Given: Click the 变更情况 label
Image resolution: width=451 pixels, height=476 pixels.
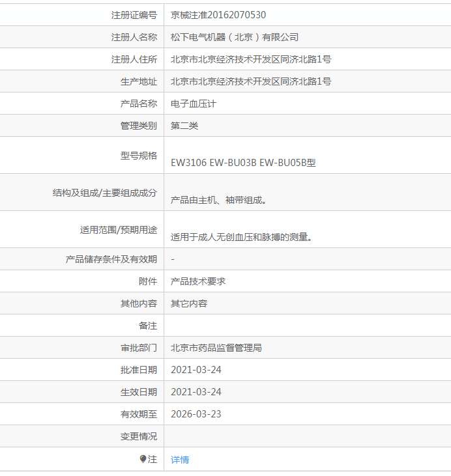Looking at the screenshot, I should (139, 436).
